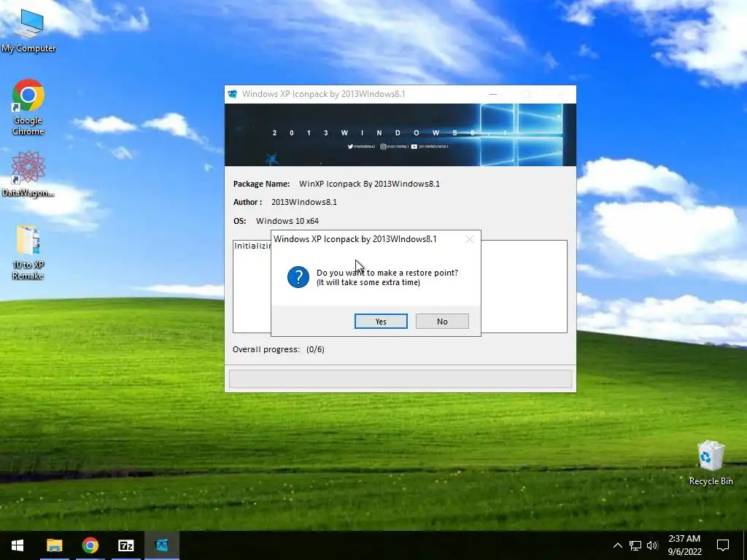Open network status tray icon
Image resolution: width=747 pixels, height=560 pixels.
coord(635,545)
